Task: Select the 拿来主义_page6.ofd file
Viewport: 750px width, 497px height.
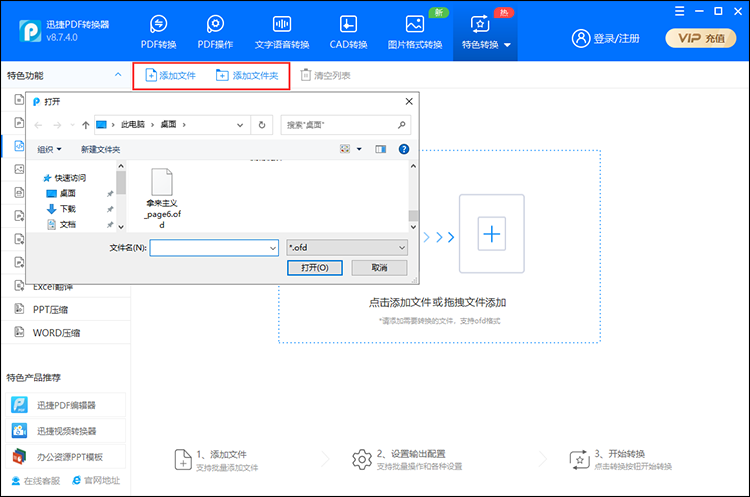Action: (162, 198)
